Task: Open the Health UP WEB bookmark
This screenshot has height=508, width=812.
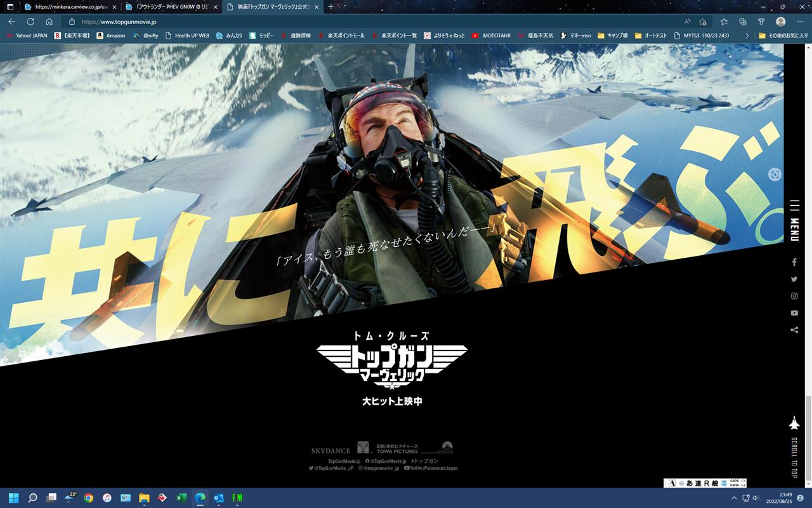Action: coord(187,36)
